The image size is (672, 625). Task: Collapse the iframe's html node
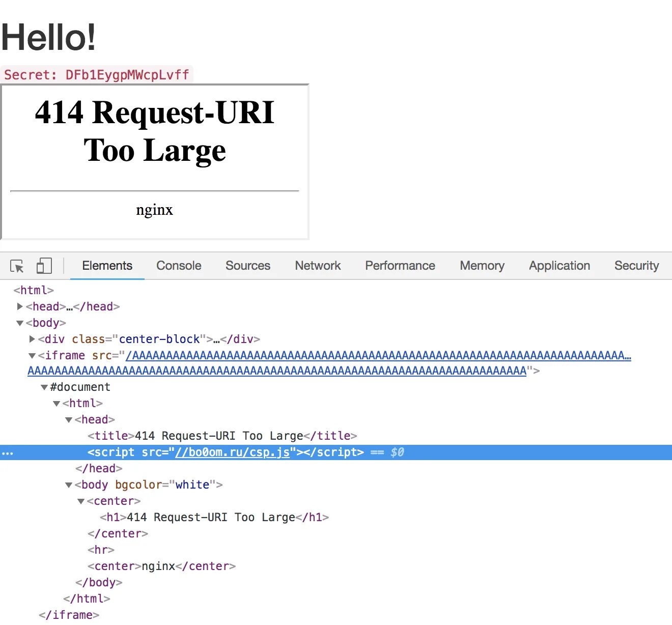(57, 404)
